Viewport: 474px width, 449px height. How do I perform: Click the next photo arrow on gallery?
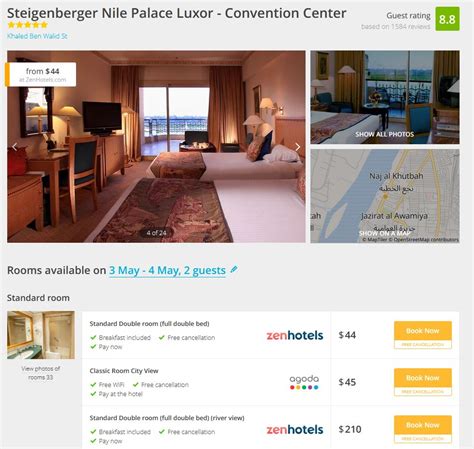pos(298,147)
